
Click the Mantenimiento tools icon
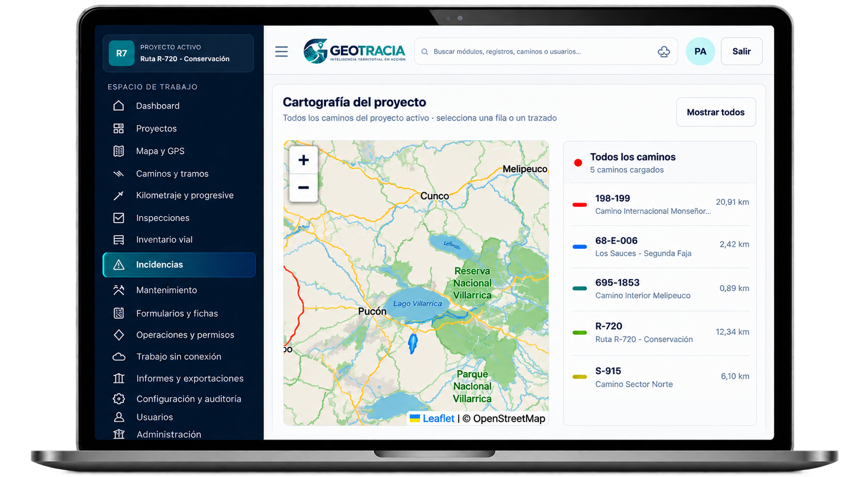(x=119, y=290)
